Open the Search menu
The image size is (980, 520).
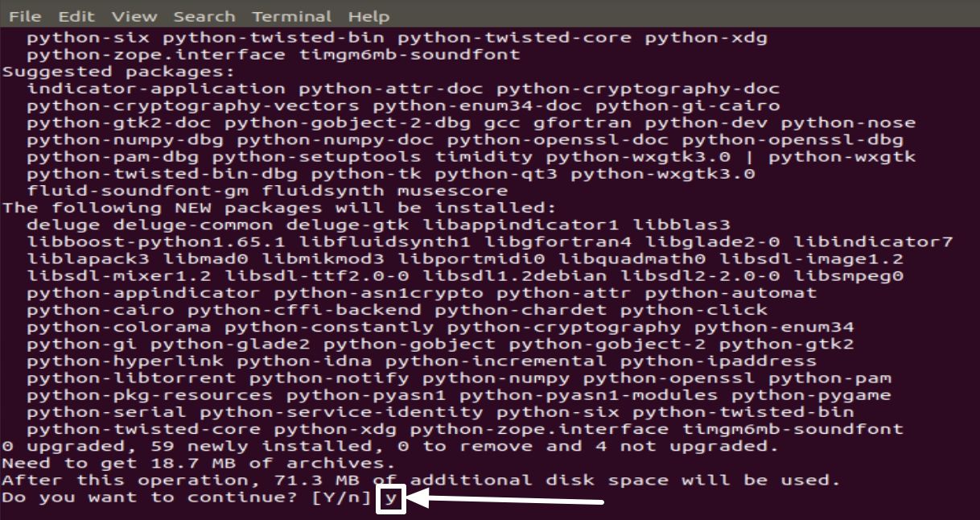pos(204,16)
